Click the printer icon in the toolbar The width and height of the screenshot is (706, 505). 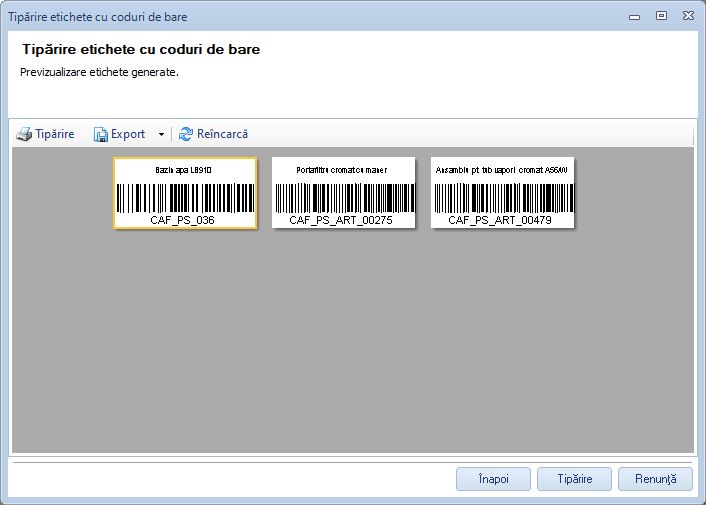coord(24,134)
